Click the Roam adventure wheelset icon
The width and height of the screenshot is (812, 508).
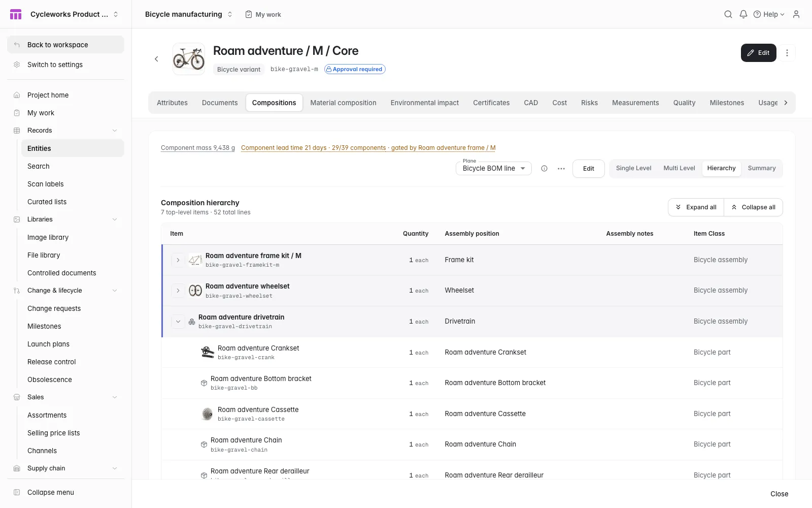(x=195, y=291)
